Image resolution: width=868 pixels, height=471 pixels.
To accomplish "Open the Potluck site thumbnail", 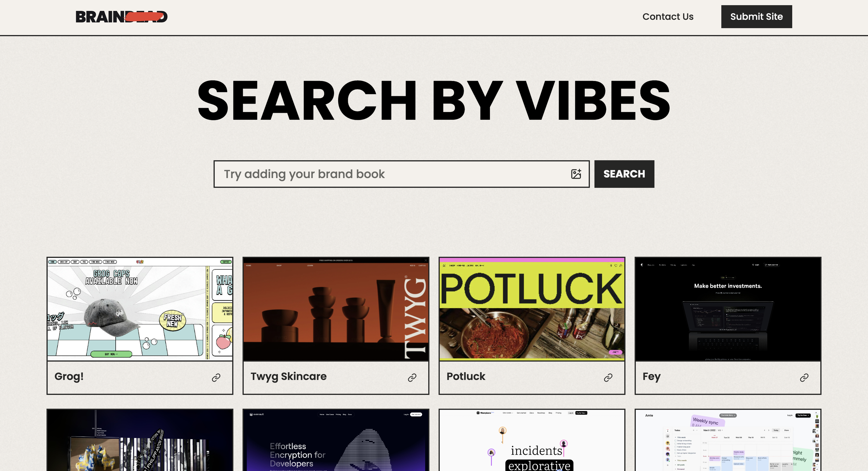I will pyautogui.click(x=532, y=309).
